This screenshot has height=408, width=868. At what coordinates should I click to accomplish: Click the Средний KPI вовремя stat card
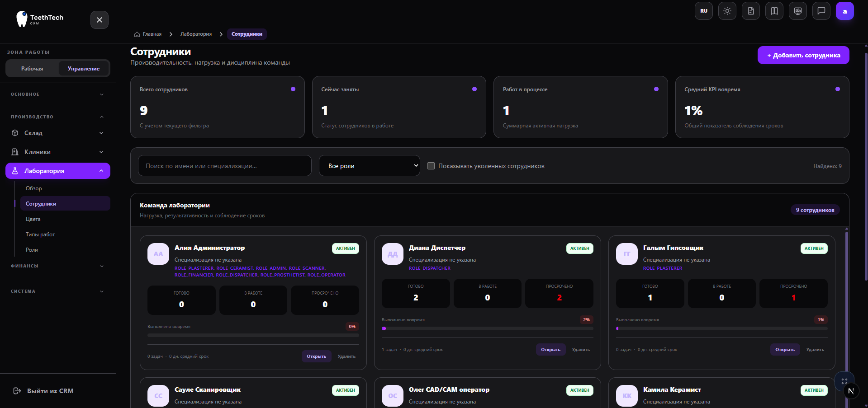[762, 107]
